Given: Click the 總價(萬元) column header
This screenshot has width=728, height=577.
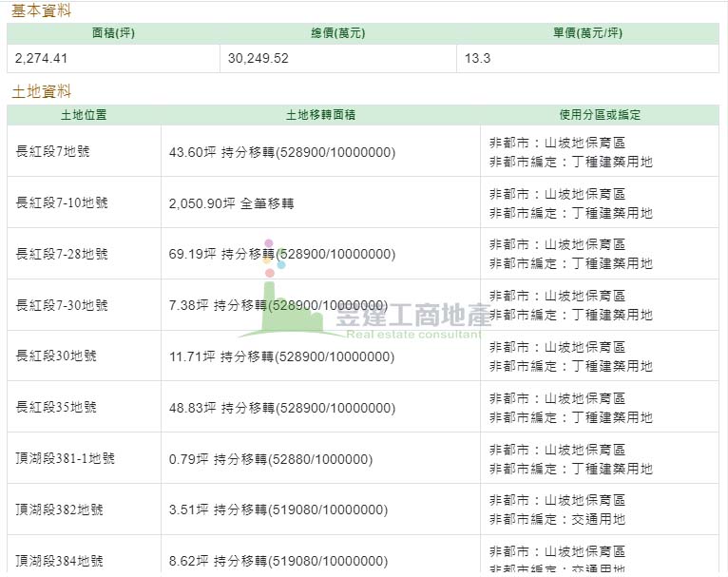Looking at the screenshot, I should pos(337,33).
